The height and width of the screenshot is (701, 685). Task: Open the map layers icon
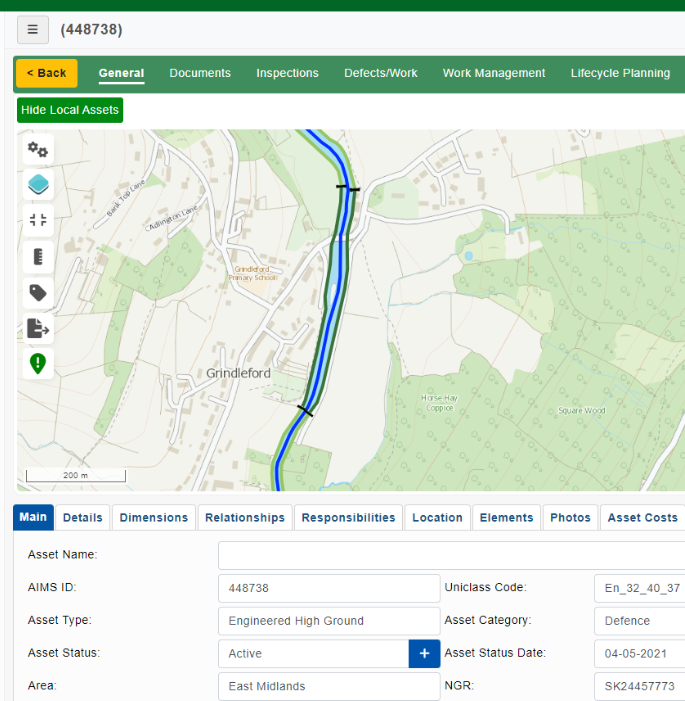click(x=38, y=185)
